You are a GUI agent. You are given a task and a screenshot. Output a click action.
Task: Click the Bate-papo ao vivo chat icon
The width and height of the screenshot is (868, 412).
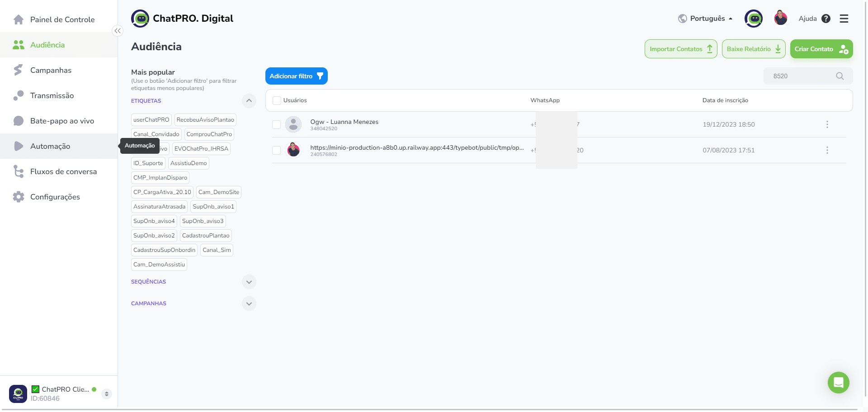19,121
